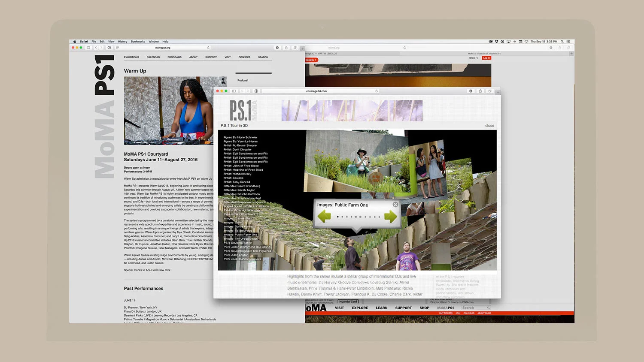This screenshot has width=644, height=362.
Task: Open the Edit menu
Action: (102, 42)
